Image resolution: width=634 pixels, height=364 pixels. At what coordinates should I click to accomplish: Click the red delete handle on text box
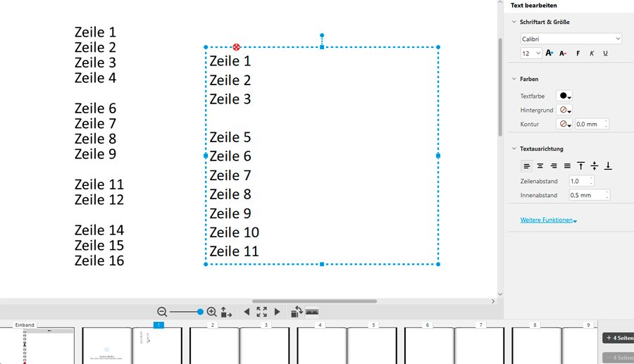(x=237, y=47)
